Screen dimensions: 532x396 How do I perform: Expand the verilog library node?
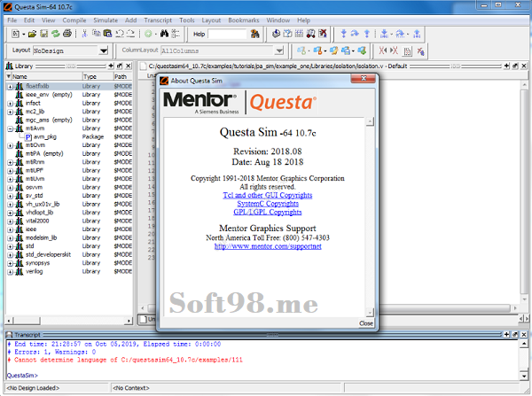[x=10, y=272]
